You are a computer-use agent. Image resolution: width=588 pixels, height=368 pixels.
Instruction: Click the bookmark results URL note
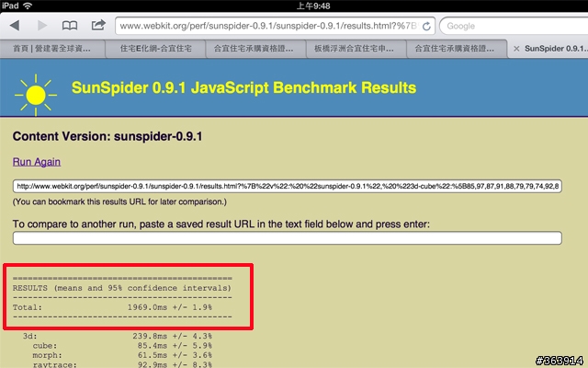tap(119, 202)
